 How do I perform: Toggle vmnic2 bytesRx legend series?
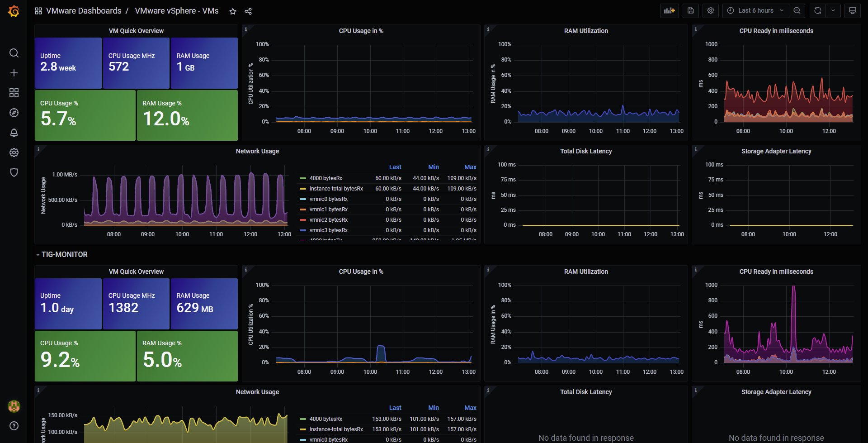point(328,220)
